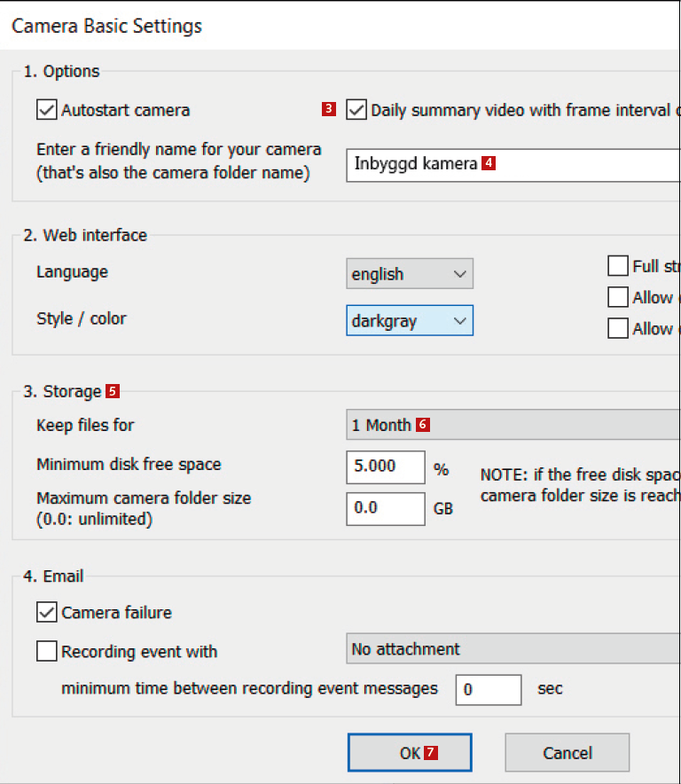Toggle the Daily summary video checkbox

pos(356,111)
